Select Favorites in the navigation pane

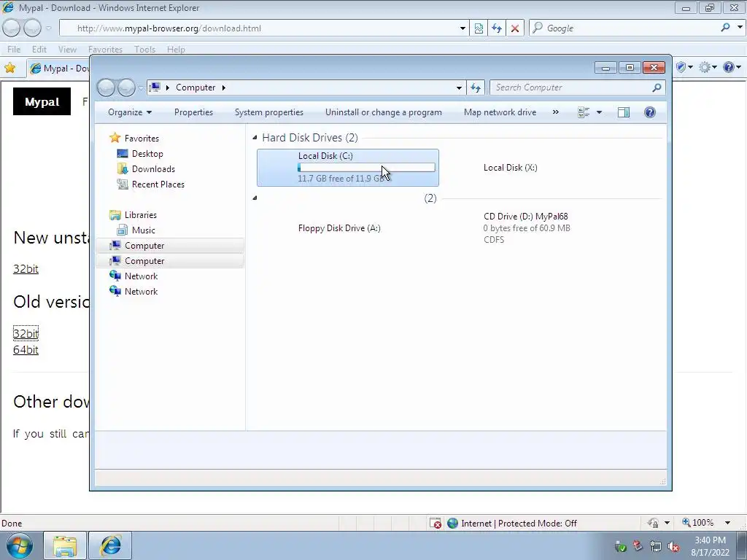142,138
